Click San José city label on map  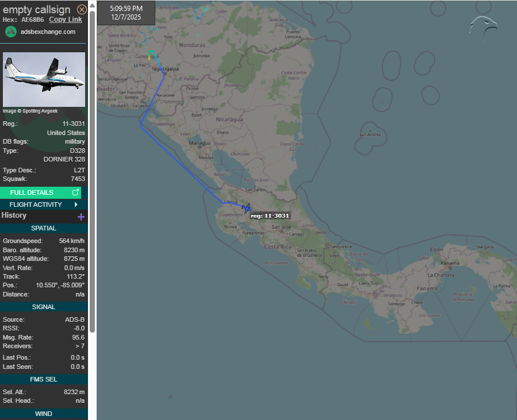(x=281, y=227)
